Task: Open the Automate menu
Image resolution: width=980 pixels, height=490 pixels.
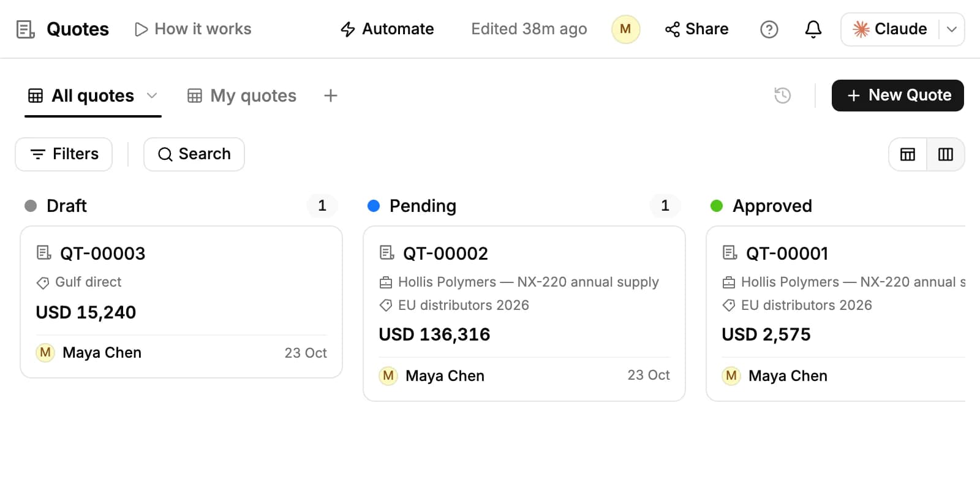Action: pyautogui.click(x=387, y=29)
